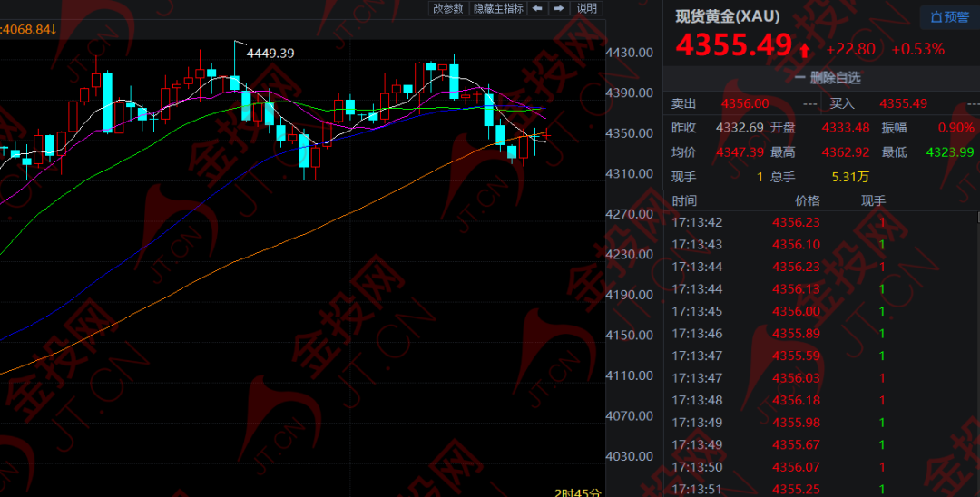Click the 4449.39 high-price label on the chart
The image size is (980, 497).
(270, 54)
